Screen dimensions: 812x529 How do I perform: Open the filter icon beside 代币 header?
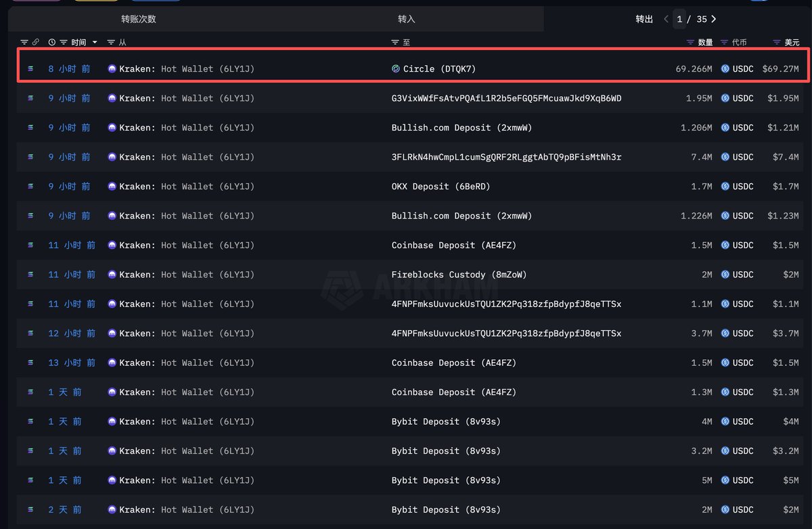coord(724,42)
